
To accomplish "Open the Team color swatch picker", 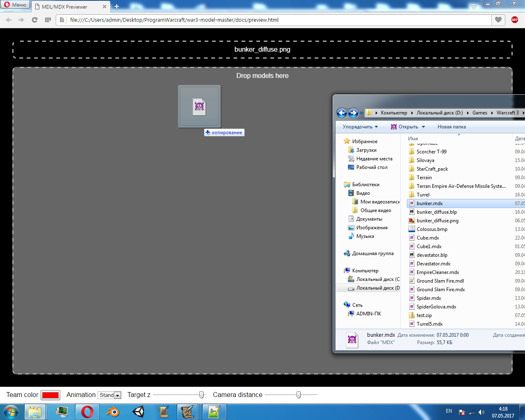I will pyautogui.click(x=50, y=395).
